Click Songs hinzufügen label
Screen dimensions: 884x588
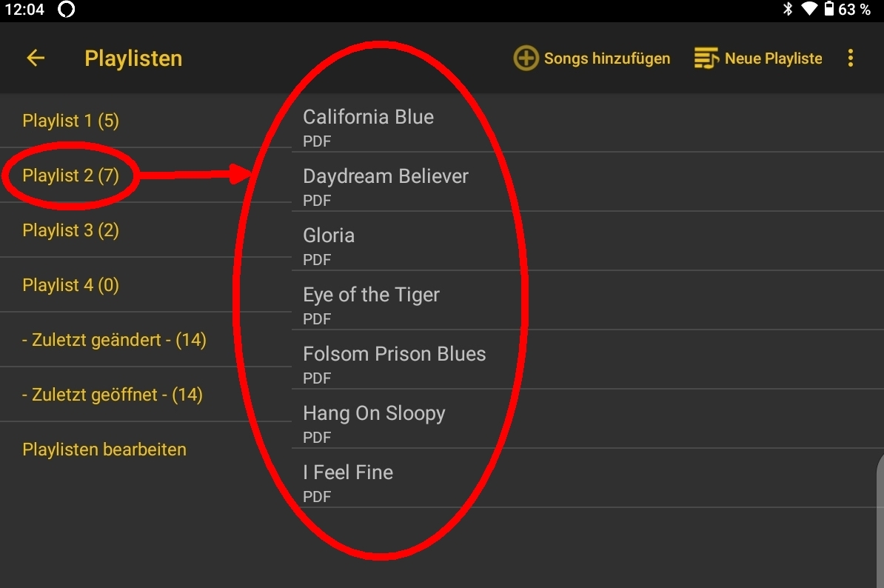[x=607, y=59]
